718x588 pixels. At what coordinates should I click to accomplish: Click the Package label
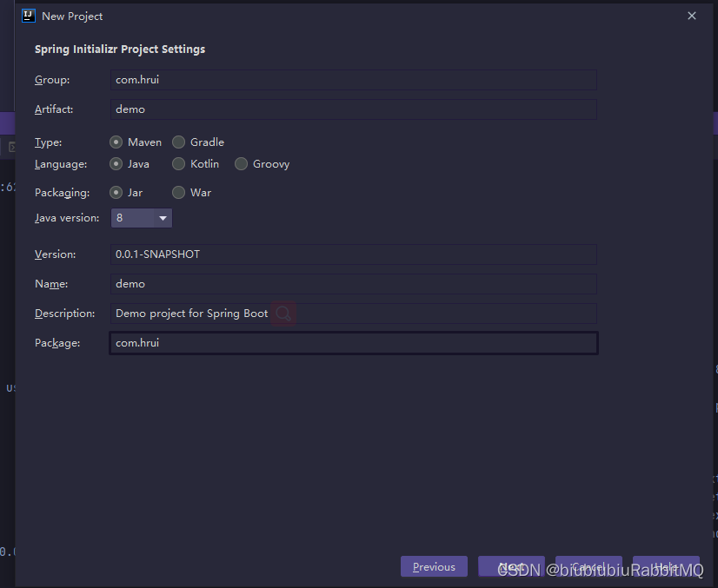coord(57,343)
